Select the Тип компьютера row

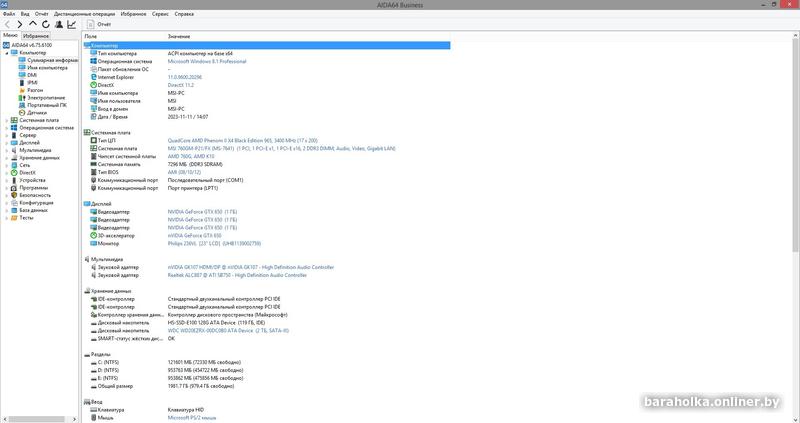click(x=266, y=53)
